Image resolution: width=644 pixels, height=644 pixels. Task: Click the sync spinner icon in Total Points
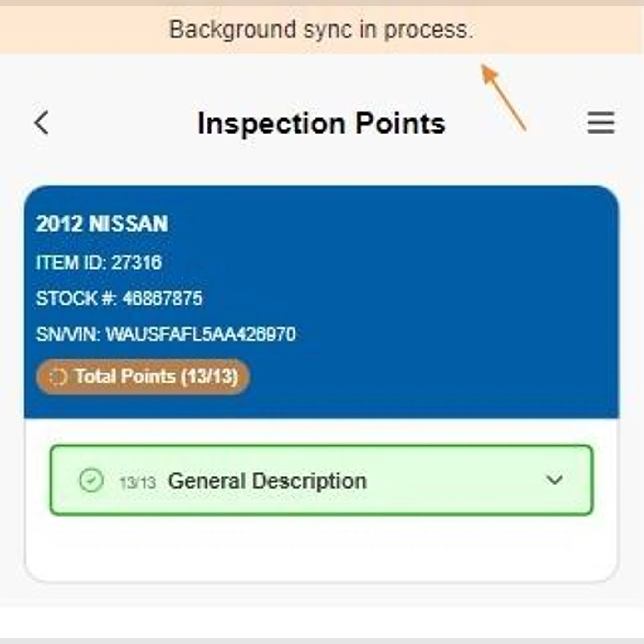tap(58, 377)
